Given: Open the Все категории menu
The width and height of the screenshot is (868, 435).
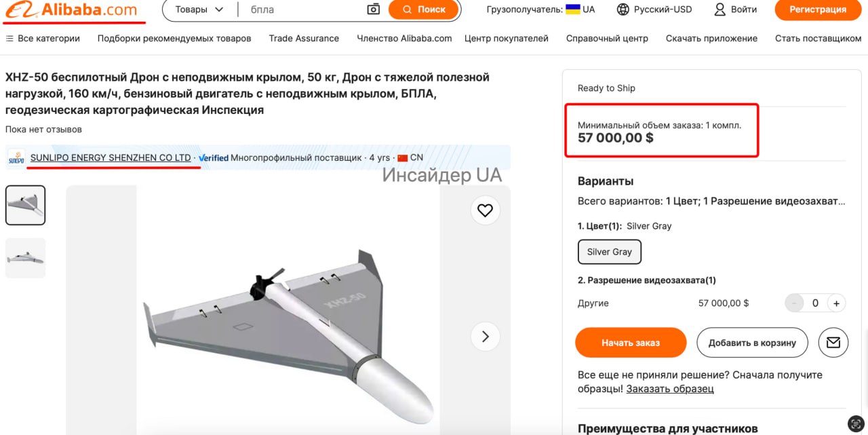Looking at the screenshot, I should point(43,39).
